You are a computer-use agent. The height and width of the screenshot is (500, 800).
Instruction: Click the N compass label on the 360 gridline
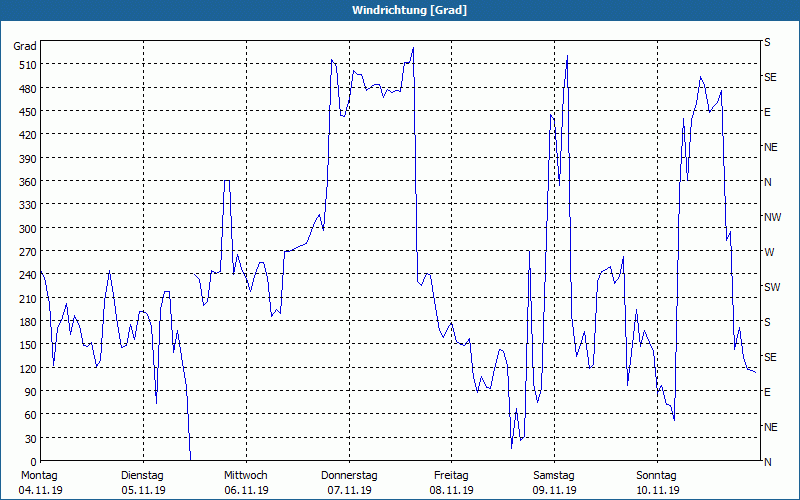[768, 182]
